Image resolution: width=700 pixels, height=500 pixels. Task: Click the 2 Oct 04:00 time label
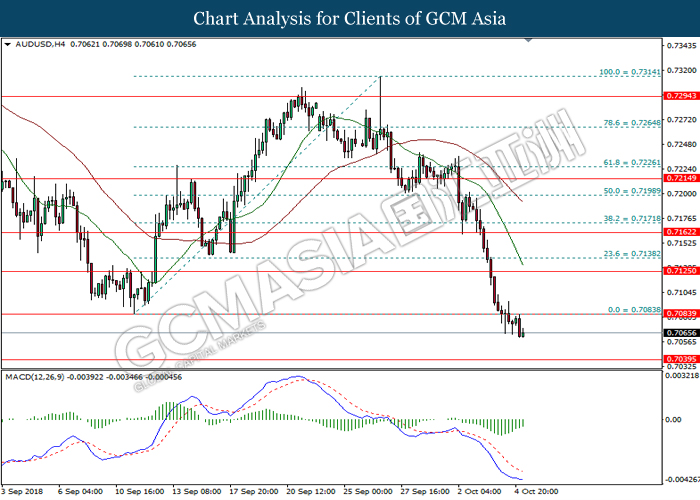(480, 491)
